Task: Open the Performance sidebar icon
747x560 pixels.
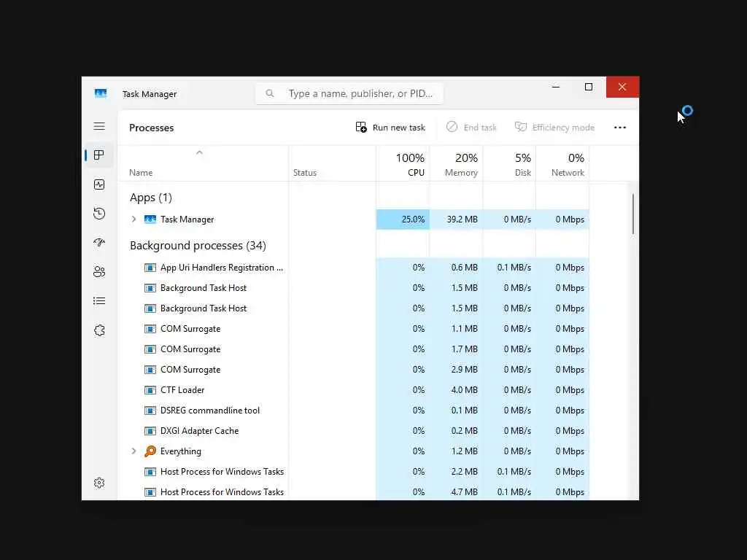Action: point(99,184)
